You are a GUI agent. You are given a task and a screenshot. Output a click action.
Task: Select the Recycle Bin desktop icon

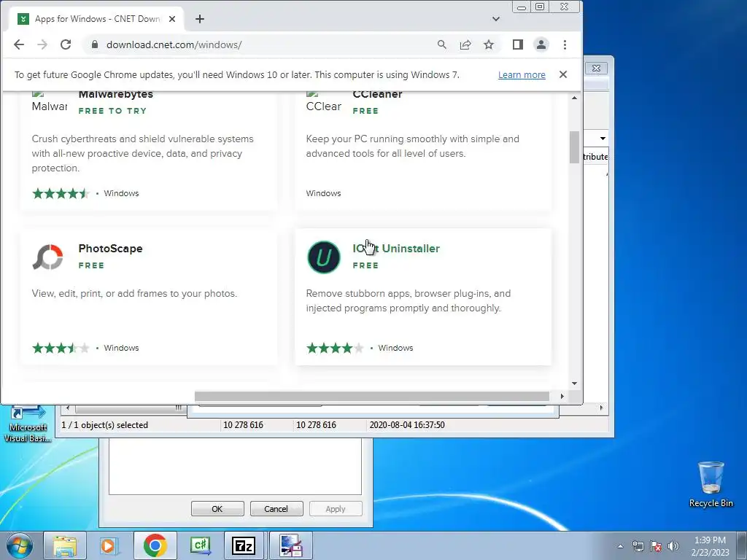[711, 485]
